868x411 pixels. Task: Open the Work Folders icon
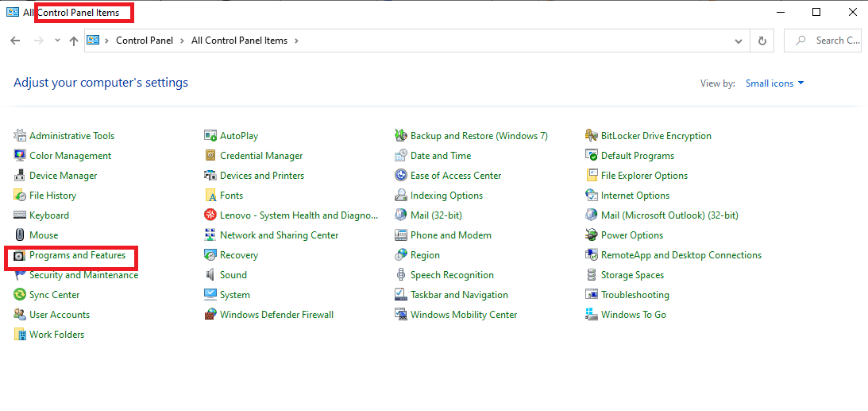pyautogui.click(x=20, y=335)
